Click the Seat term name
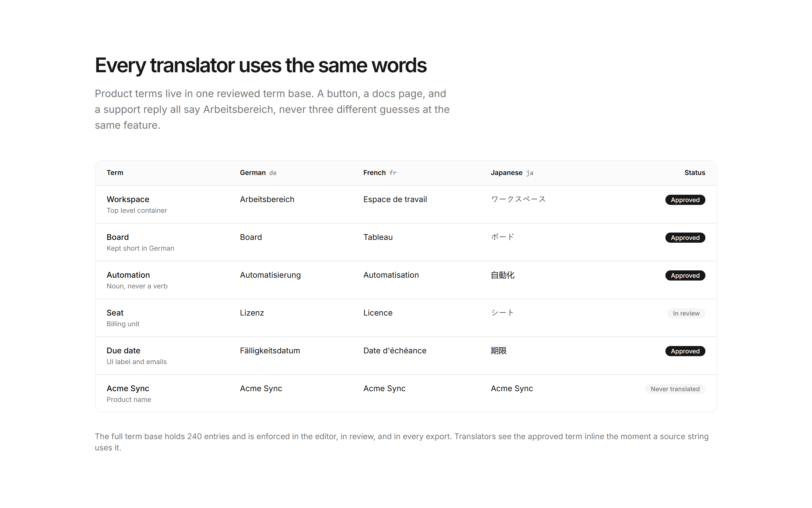812x508 pixels. [x=115, y=313]
